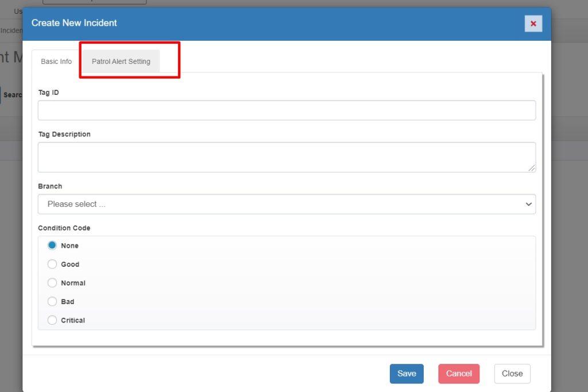
Task: Focus the Tag Description text area
Action: (x=287, y=157)
